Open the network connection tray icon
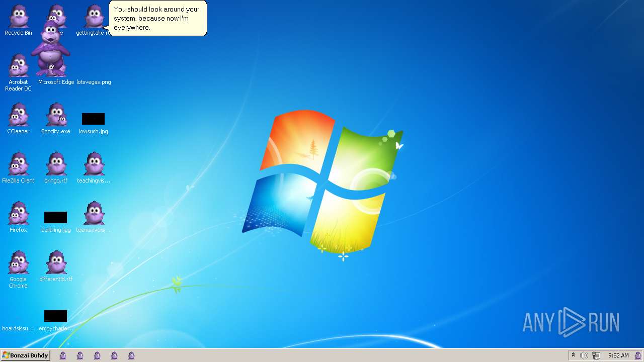 (x=596, y=355)
